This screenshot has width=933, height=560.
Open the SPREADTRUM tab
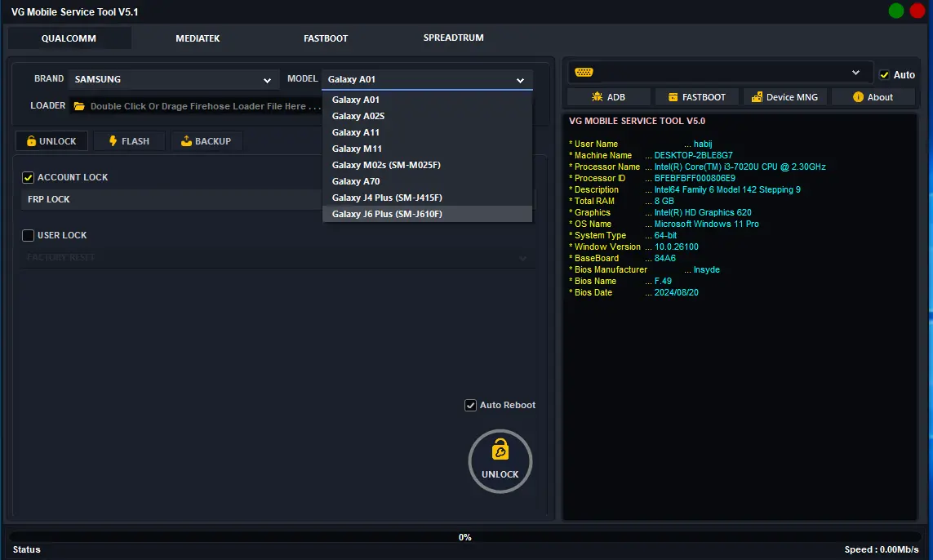[x=453, y=38]
